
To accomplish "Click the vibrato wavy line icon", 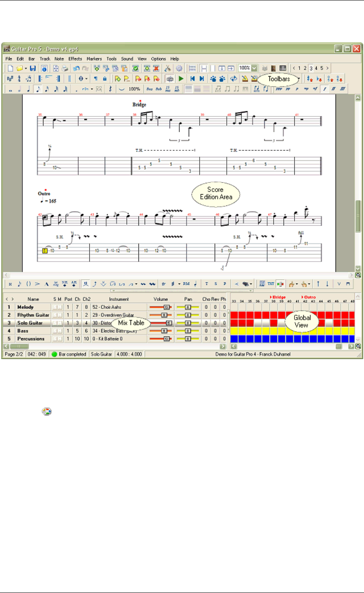I will 143,284.
